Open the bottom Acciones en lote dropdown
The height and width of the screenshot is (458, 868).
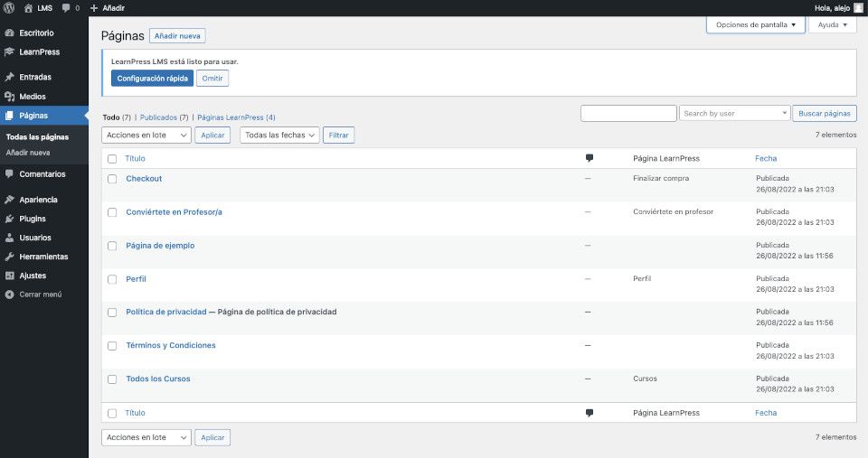146,437
